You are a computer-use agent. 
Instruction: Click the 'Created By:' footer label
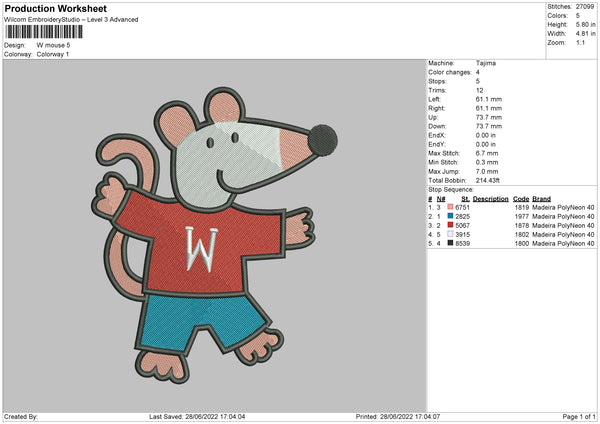(21, 417)
